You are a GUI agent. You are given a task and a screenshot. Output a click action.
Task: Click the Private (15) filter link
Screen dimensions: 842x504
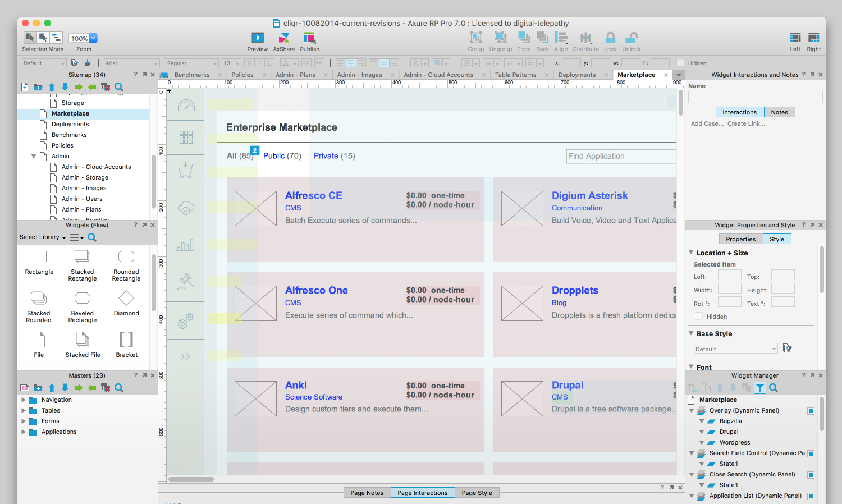pyautogui.click(x=335, y=156)
